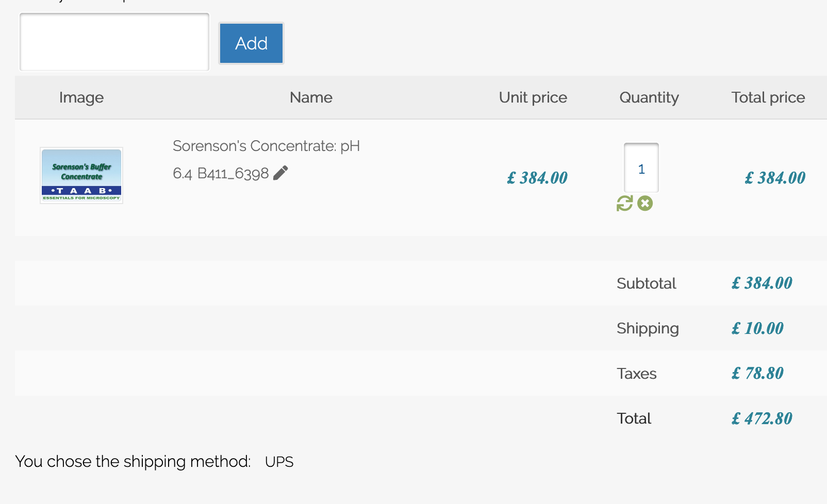827x504 pixels.
Task: Click the UPS shipping method text
Action: [279, 462]
